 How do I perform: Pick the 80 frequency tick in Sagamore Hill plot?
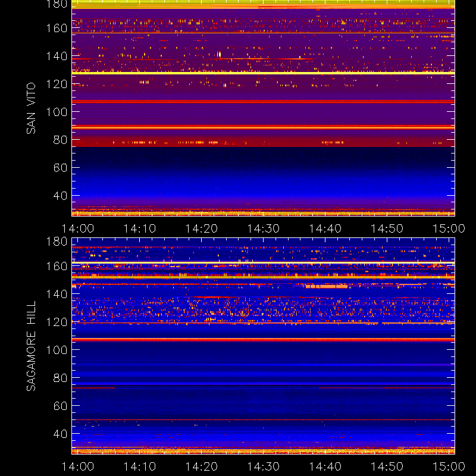click(60, 378)
